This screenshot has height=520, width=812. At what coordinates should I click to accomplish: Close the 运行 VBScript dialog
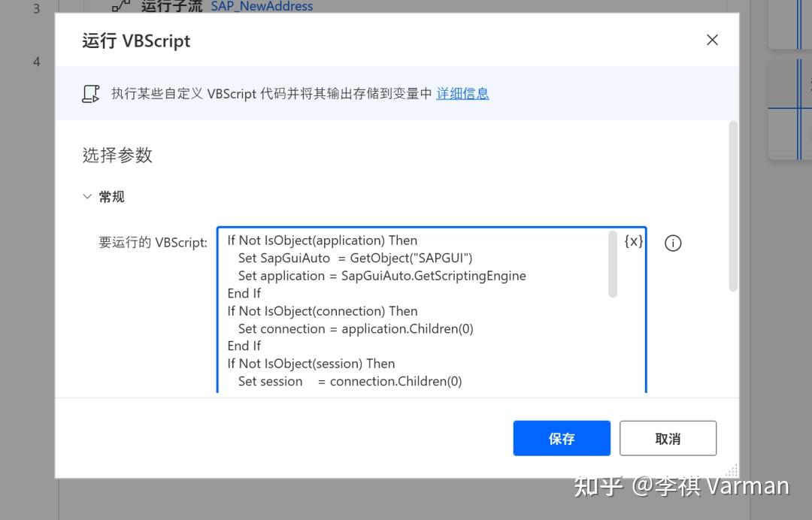pos(711,40)
